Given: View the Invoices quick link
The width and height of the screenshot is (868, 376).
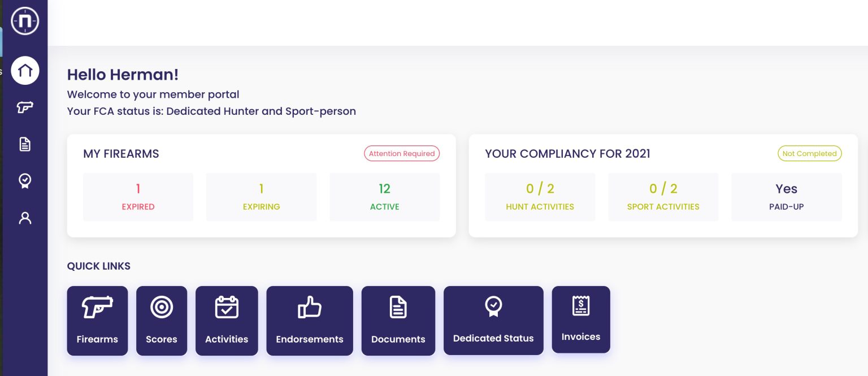Looking at the screenshot, I should pyautogui.click(x=581, y=319).
